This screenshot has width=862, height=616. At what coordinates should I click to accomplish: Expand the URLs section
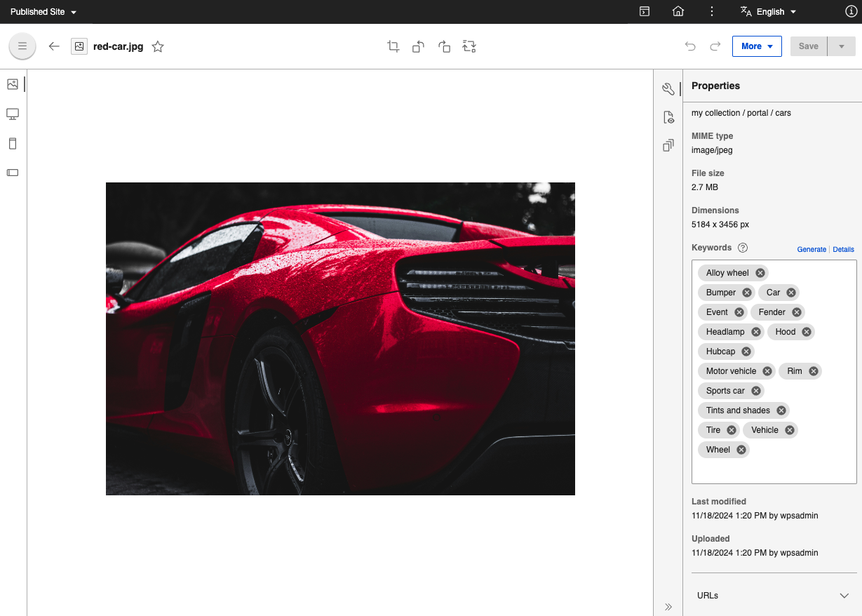click(x=844, y=595)
